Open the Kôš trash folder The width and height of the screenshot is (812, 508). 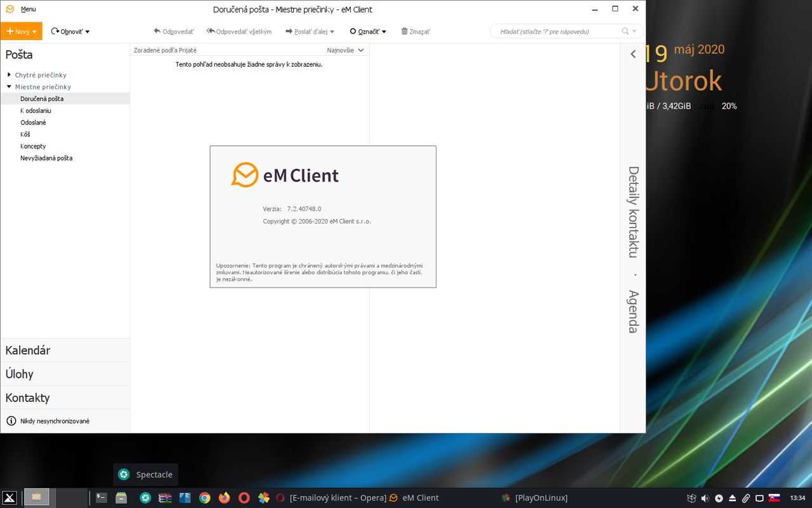65,135
